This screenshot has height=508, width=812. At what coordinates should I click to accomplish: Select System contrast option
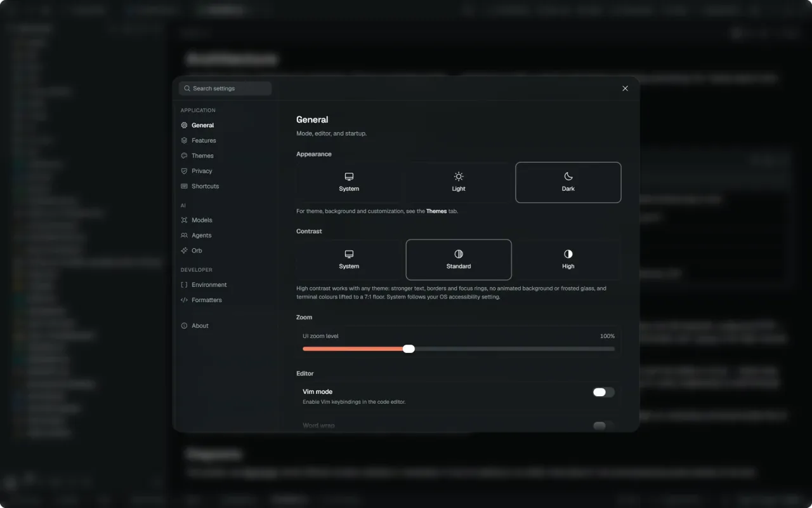point(349,260)
